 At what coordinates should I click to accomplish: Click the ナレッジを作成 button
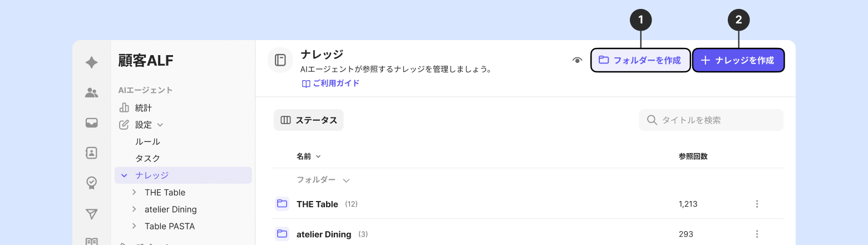tap(738, 60)
